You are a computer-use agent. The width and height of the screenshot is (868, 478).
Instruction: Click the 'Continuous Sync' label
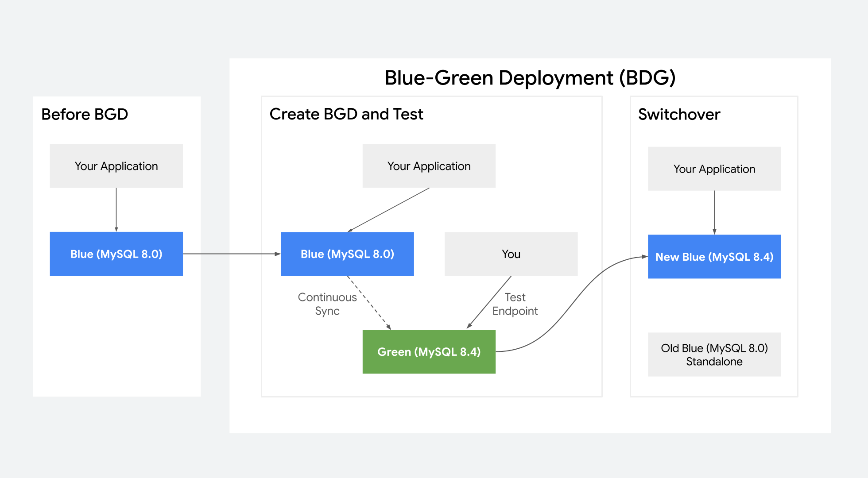(x=327, y=304)
